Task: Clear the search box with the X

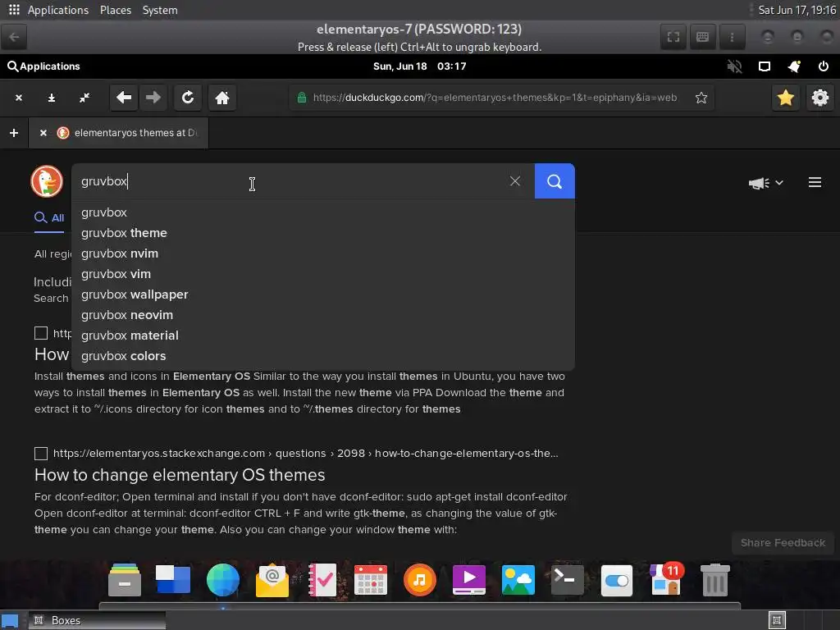Action: (x=515, y=181)
